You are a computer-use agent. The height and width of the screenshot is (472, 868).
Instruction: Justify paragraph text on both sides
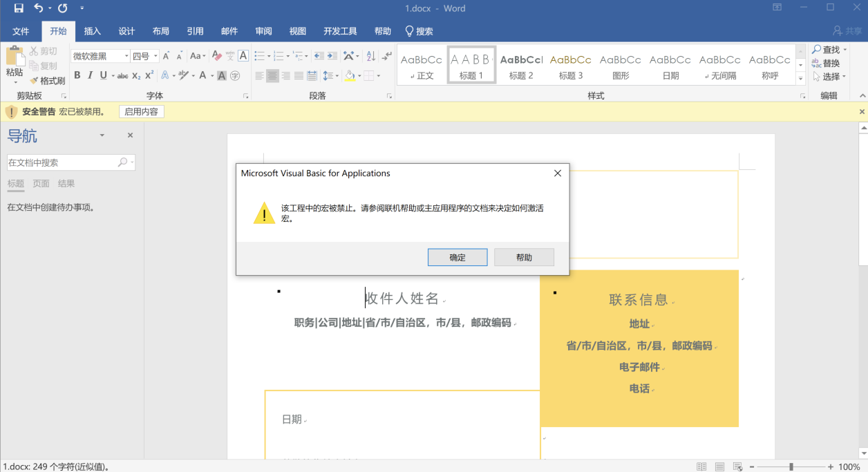(299, 75)
